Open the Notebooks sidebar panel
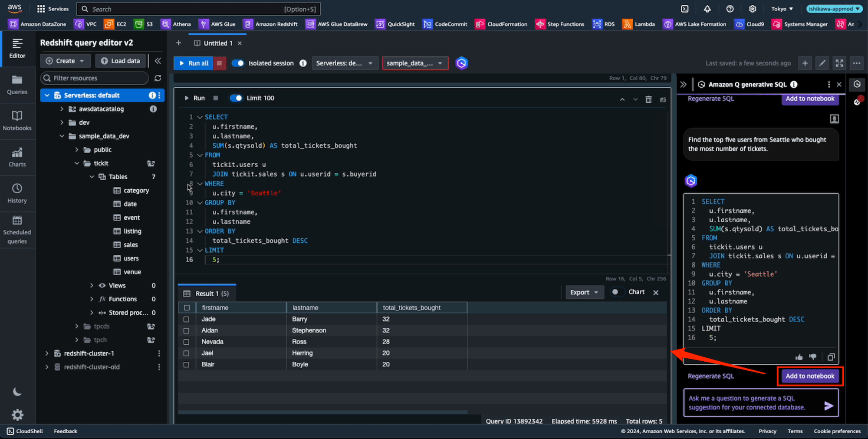The height and width of the screenshot is (439, 868). 17,121
